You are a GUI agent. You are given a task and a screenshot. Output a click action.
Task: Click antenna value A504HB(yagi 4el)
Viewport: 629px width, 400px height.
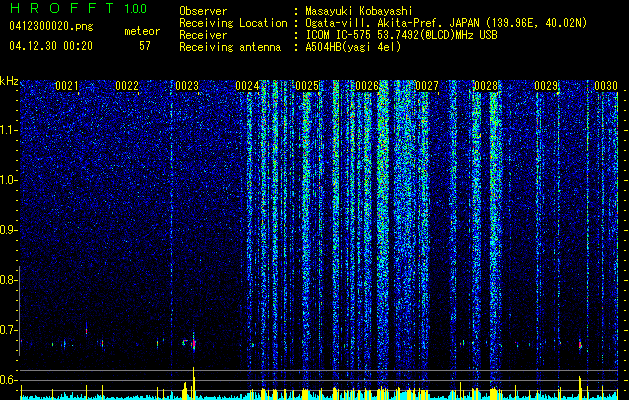tap(353, 47)
